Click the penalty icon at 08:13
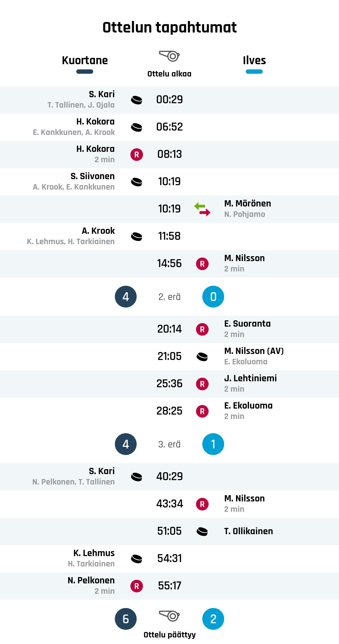 [136, 155]
